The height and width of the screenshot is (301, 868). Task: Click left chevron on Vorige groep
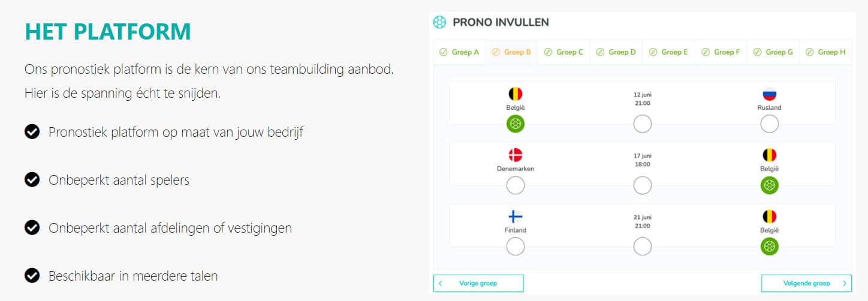441,283
